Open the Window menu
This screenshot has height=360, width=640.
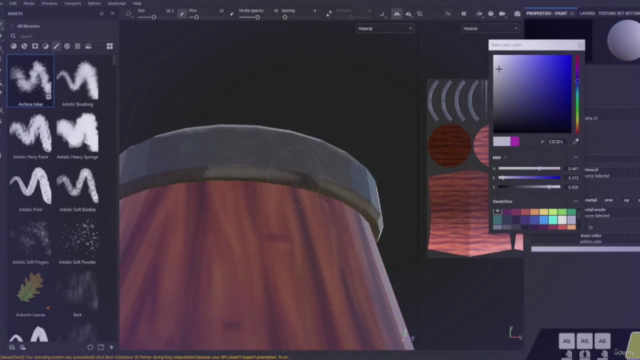[49, 3]
